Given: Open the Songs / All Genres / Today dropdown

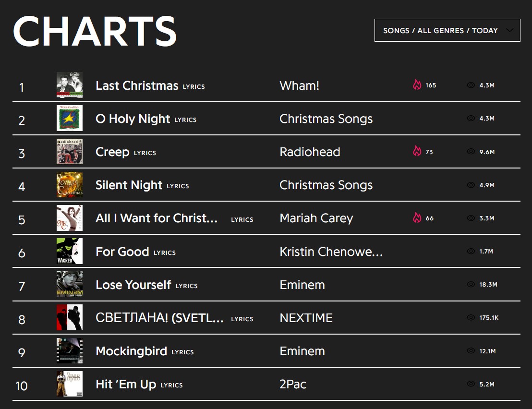Looking at the screenshot, I should click(x=447, y=30).
